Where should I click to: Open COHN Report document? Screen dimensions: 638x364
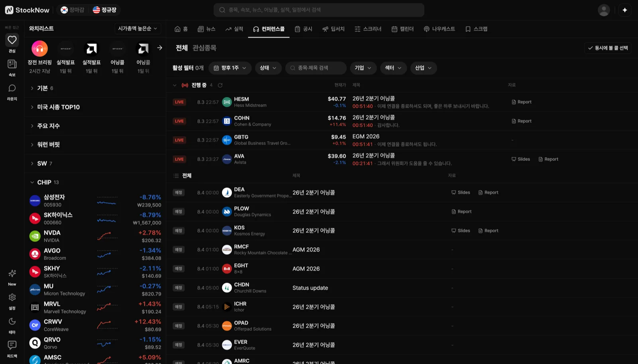point(522,121)
